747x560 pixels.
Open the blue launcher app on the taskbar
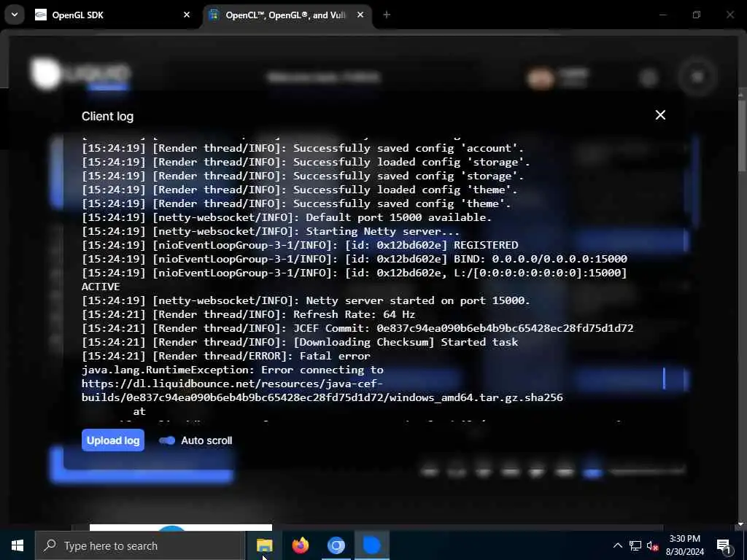pos(371,545)
